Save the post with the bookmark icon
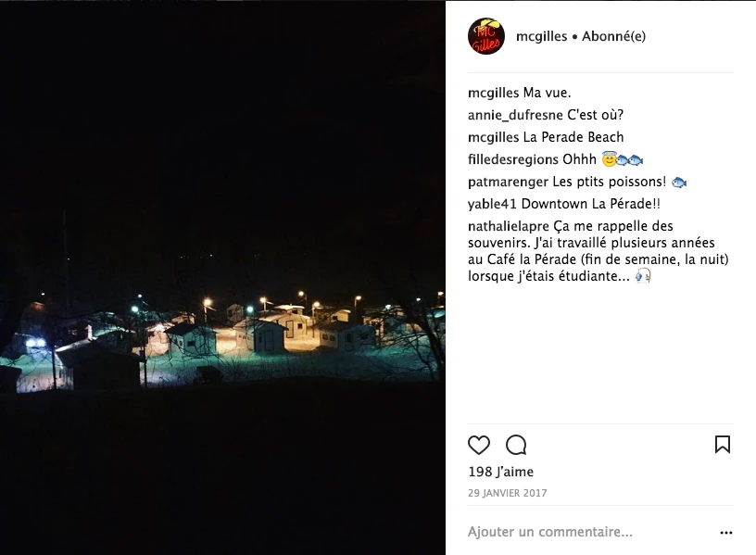 (723, 444)
